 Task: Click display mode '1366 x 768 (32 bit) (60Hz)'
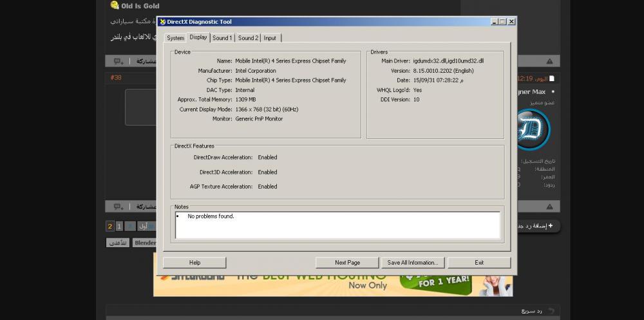(x=267, y=109)
